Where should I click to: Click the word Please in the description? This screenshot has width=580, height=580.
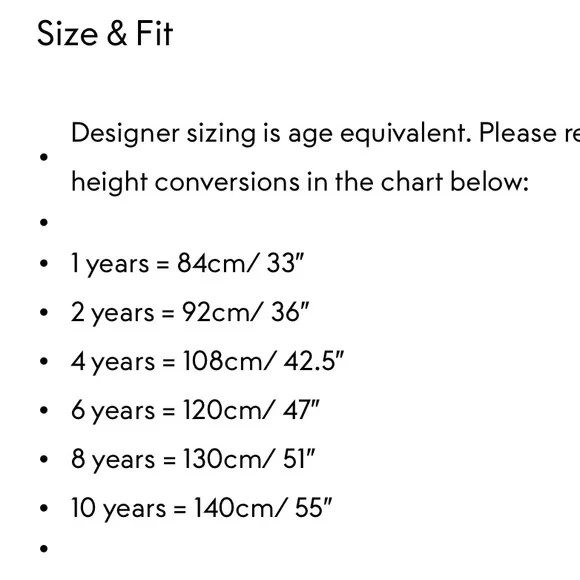click(518, 132)
